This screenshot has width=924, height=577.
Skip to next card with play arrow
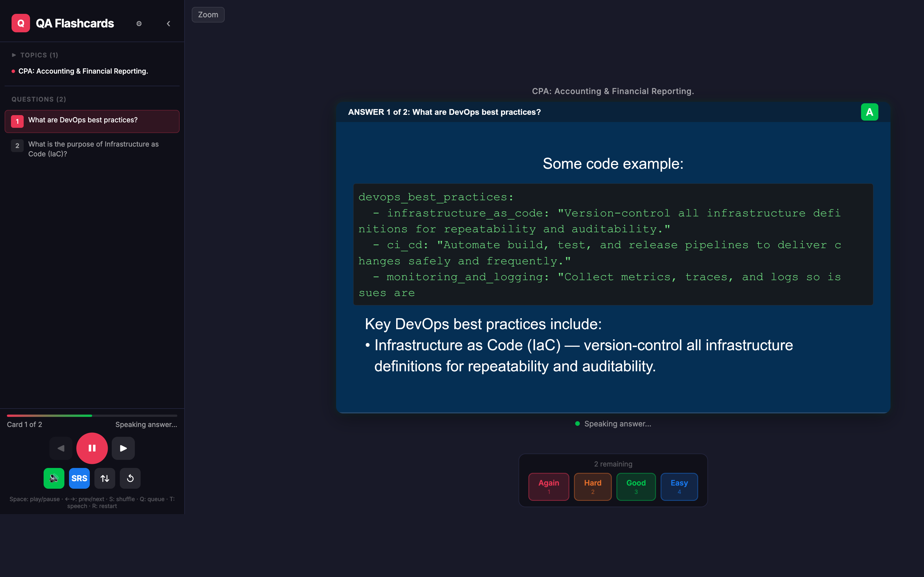point(123,448)
